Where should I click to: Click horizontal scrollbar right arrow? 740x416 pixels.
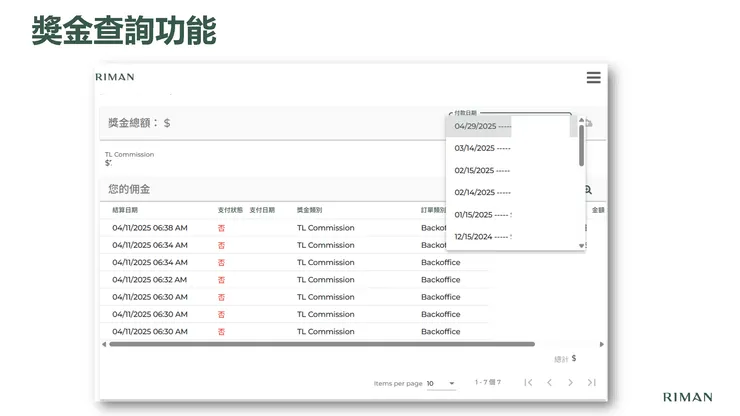click(x=602, y=344)
